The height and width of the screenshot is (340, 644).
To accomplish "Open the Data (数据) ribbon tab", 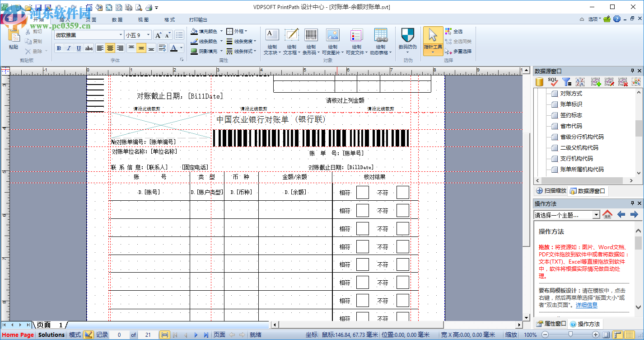I will 117,20.
